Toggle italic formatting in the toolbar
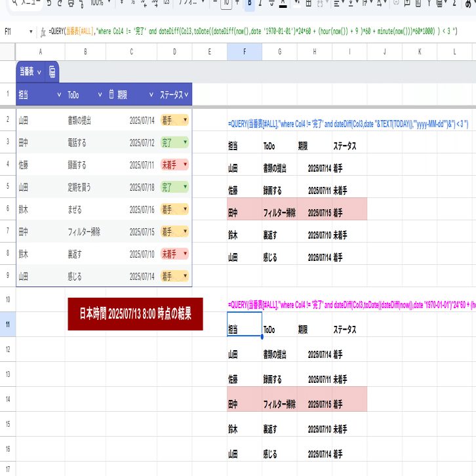 click(260, 4)
